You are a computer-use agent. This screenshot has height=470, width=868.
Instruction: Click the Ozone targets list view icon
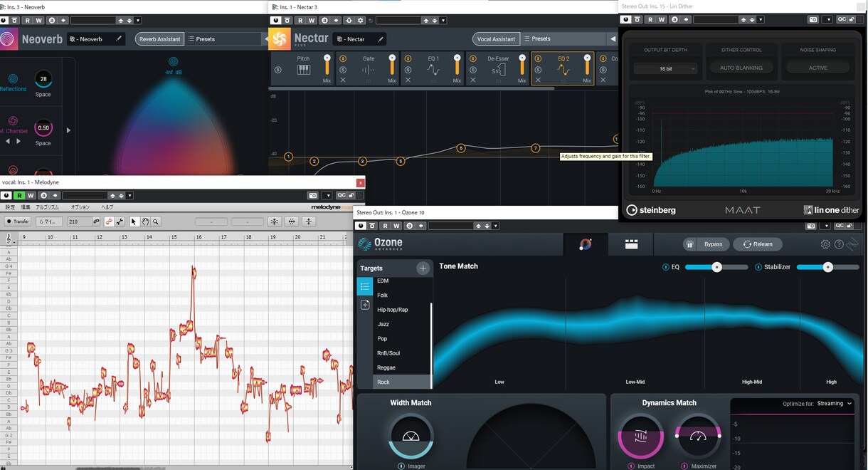tap(364, 286)
